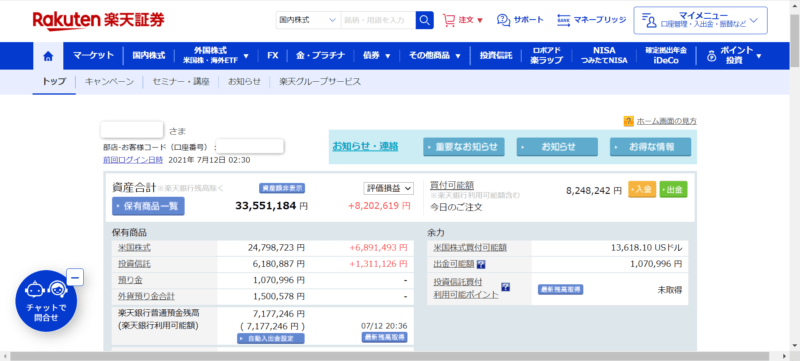Expand the 評価損益 dropdown selector
Image resolution: width=800 pixels, height=361 pixels.
[388, 188]
